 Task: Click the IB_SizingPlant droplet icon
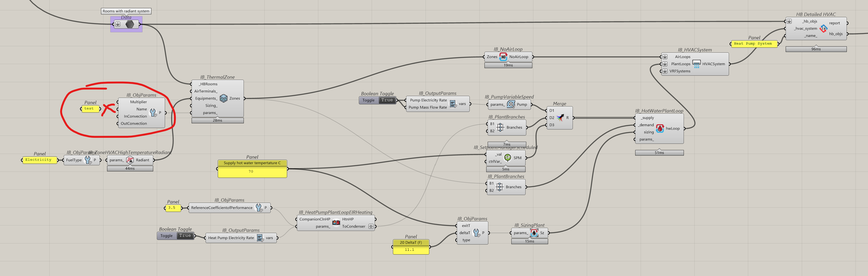click(x=534, y=233)
